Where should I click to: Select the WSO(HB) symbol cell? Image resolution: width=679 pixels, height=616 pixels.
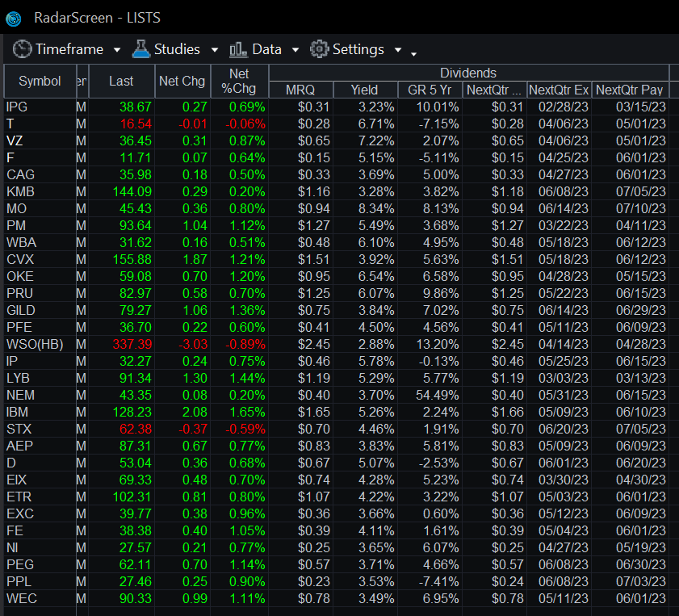(40, 344)
